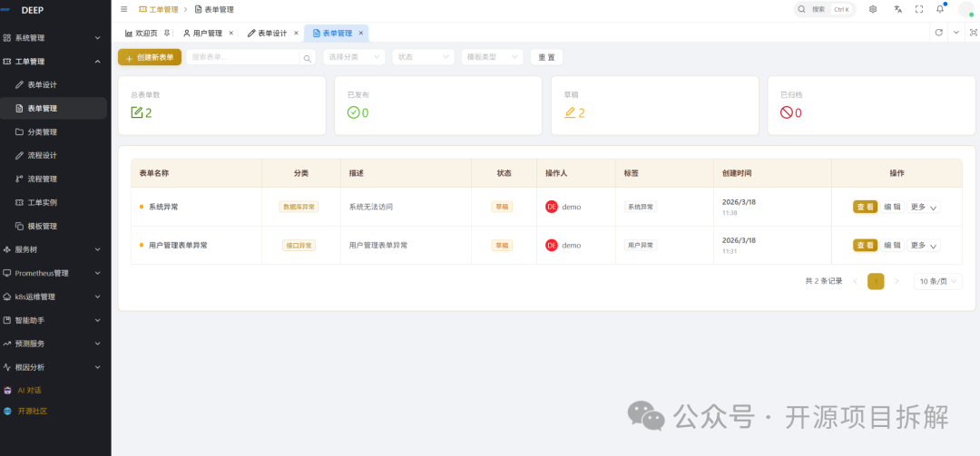Image resolution: width=980 pixels, height=456 pixels.
Task: Toggle the sidebar collapse hamburger icon
Action: [123, 9]
